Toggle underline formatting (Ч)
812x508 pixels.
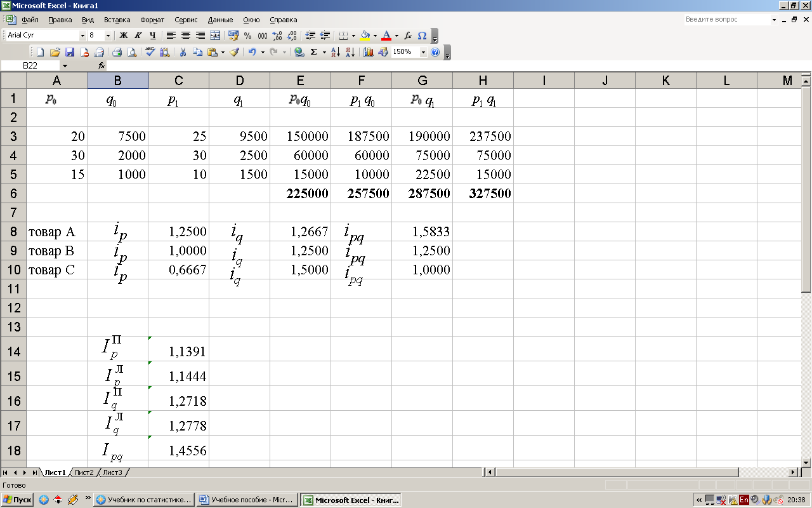pos(152,36)
